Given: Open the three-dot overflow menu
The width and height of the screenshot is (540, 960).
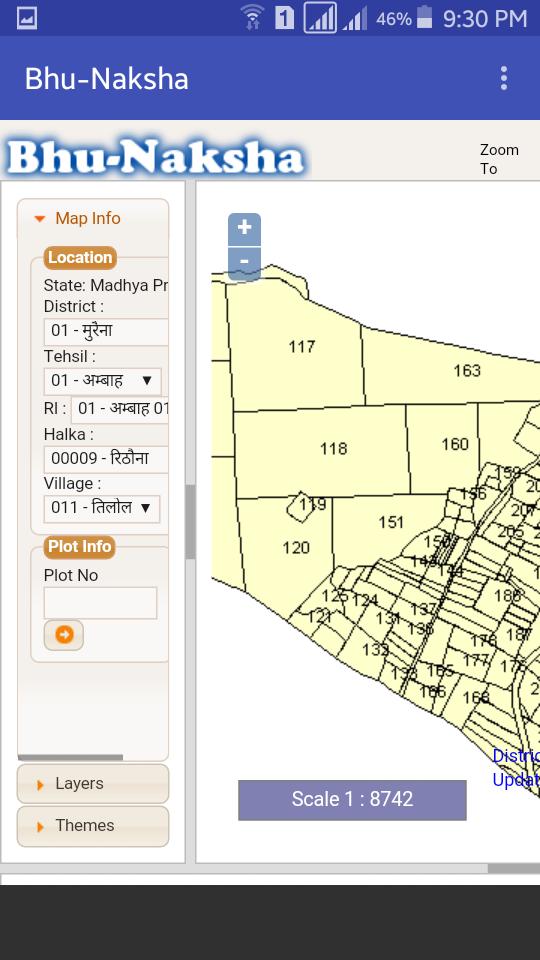Looking at the screenshot, I should tap(503, 78).
